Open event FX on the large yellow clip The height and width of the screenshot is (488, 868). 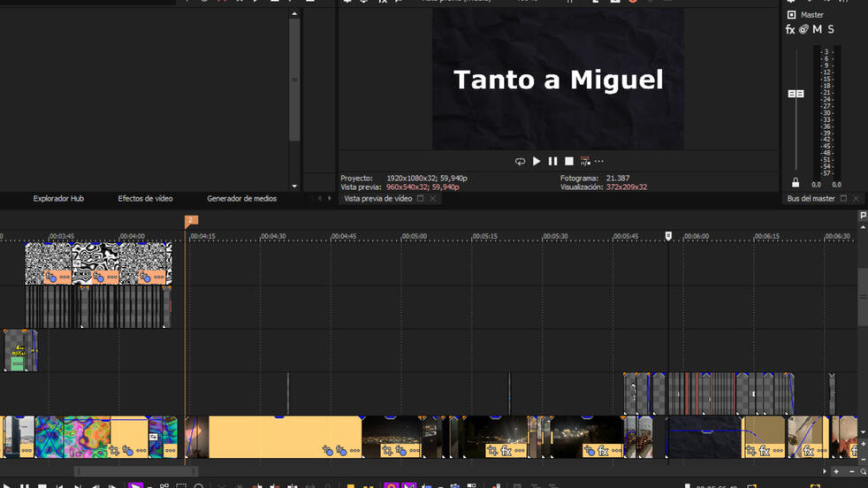(340, 451)
